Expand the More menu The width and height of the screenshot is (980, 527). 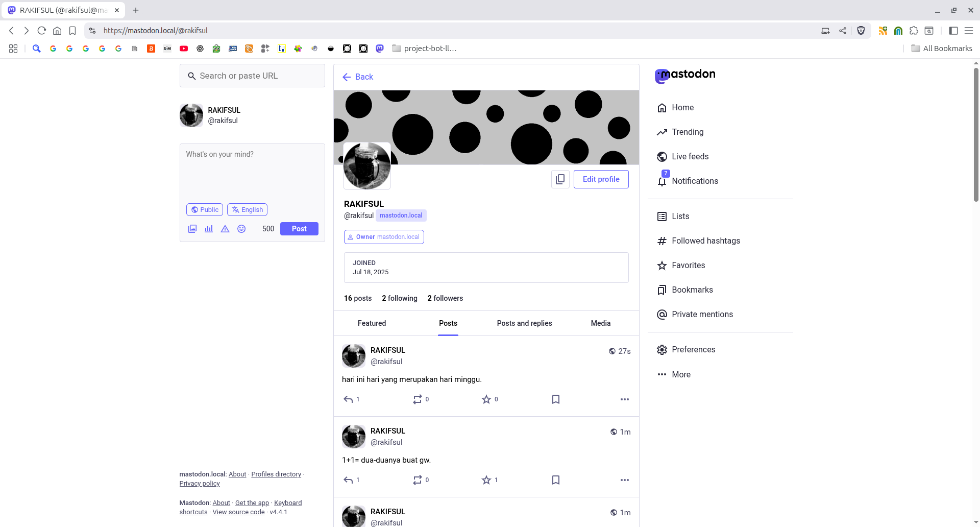click(674, 374)
